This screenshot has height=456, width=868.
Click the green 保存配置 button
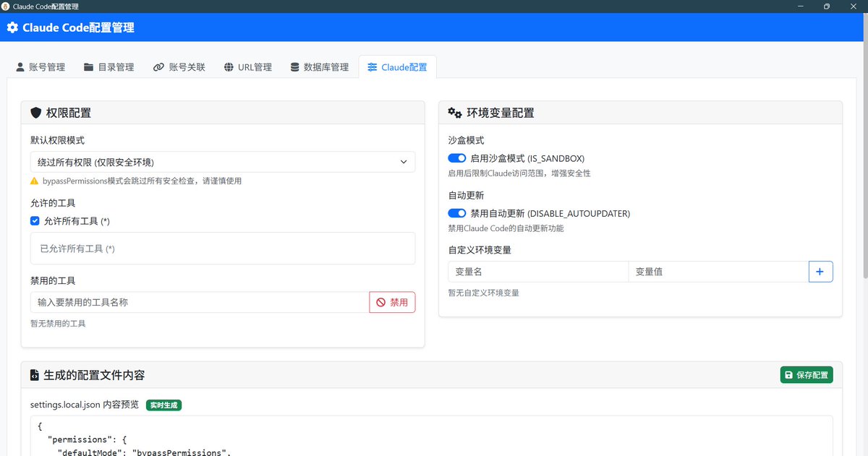[x=807, y=375]
